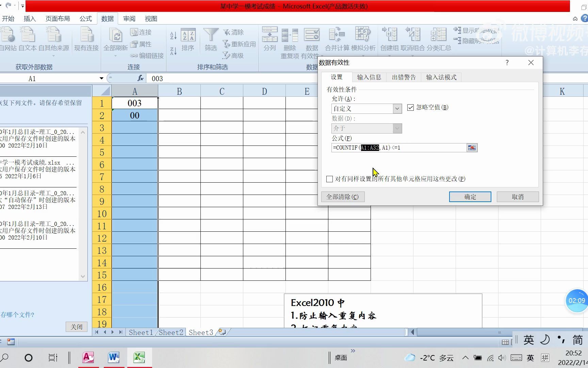Screen dimensions: 588x368
Task: Click Subtotal (分类汇总) icon
Action: 439,39
